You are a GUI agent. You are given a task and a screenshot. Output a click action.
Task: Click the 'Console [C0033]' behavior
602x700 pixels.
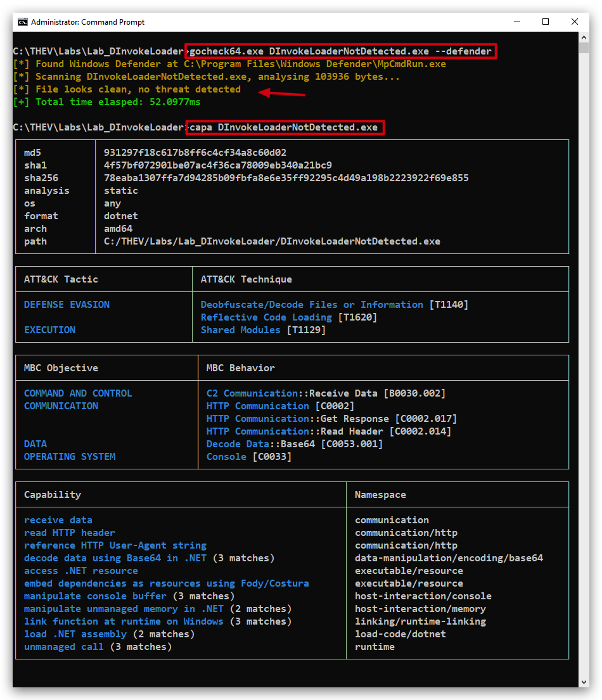[249, 457]
